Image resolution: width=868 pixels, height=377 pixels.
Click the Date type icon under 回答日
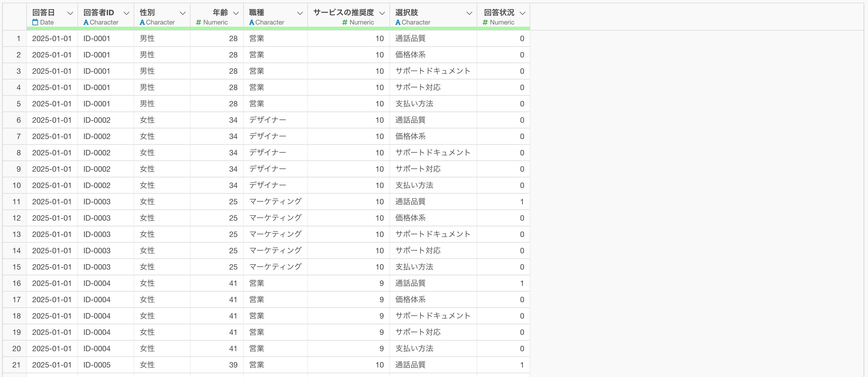pyautogui.click(x=35, y=22)
